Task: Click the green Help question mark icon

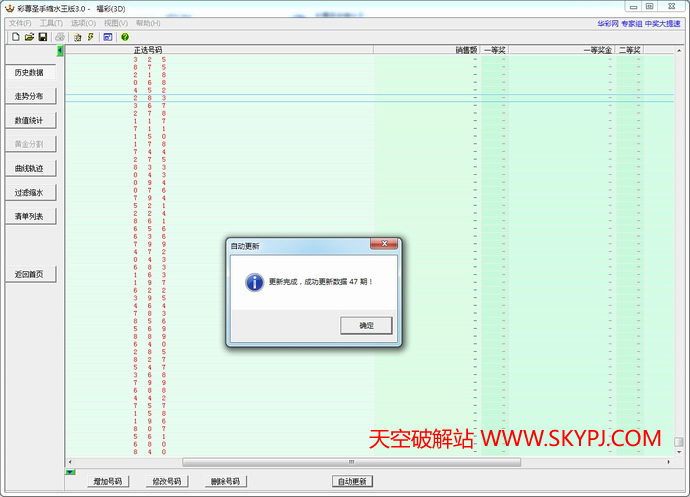Action: point(125,37)
